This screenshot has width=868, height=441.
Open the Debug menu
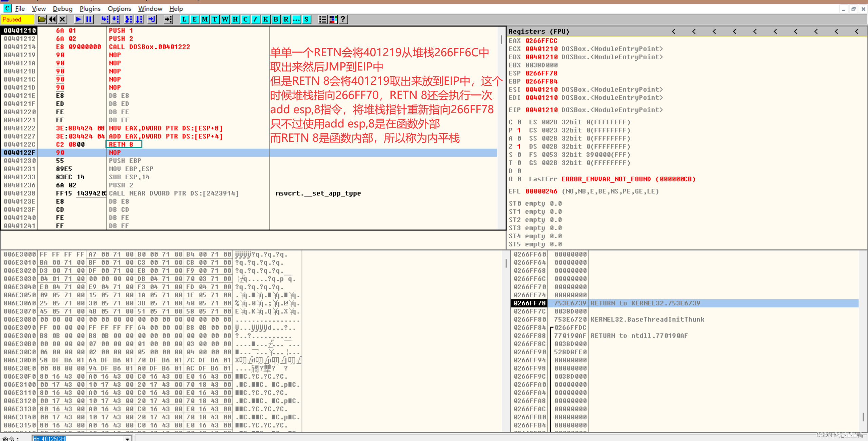[x=62, y=9]
